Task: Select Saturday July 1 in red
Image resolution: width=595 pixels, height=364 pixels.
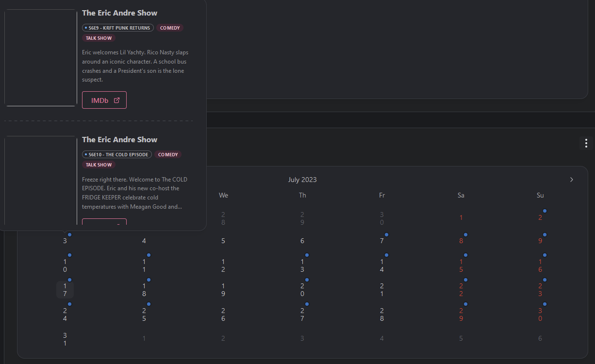Action: (x=461, y=218)
